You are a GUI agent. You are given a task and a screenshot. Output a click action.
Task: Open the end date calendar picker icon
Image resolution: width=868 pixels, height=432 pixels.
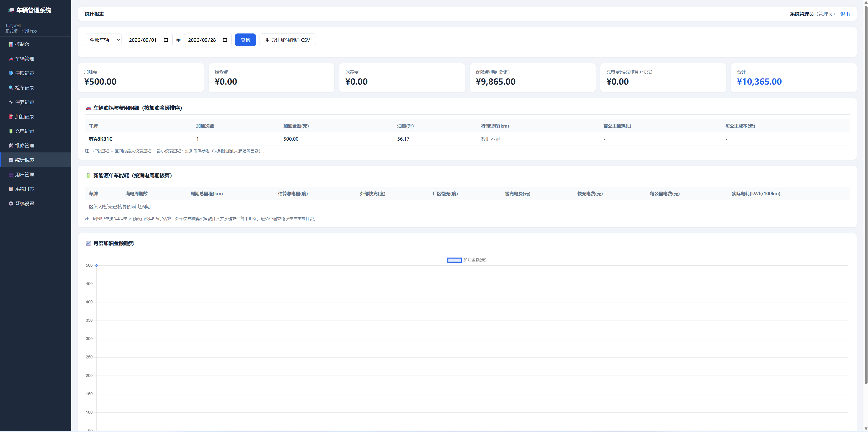point(225,40)
